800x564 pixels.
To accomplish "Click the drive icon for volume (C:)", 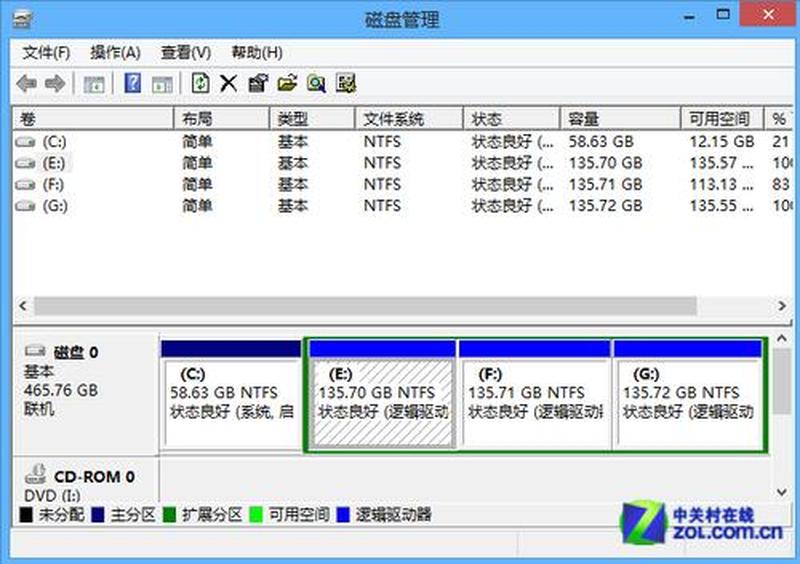I will 25,142.
